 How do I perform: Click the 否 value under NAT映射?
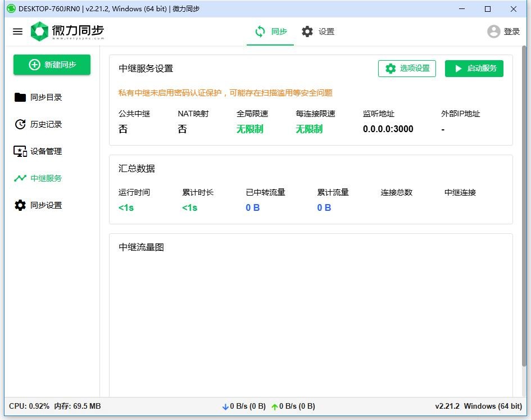coord(182,129)
